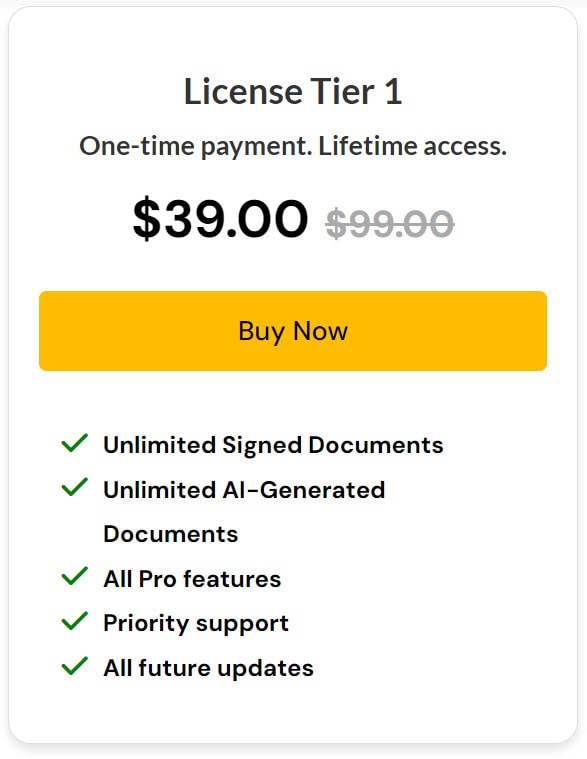Click 'Tier 1' in the card heading

(356, 91)
